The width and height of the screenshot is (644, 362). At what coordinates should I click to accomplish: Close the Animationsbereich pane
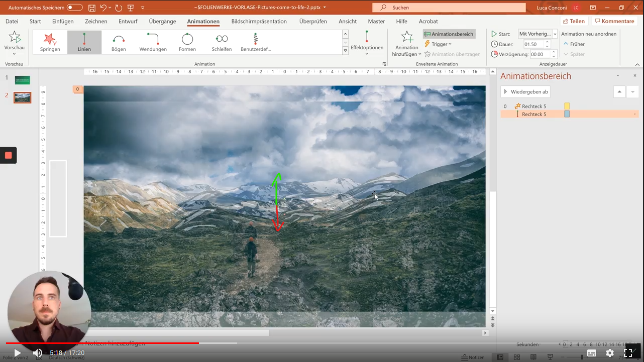[634, 76]
